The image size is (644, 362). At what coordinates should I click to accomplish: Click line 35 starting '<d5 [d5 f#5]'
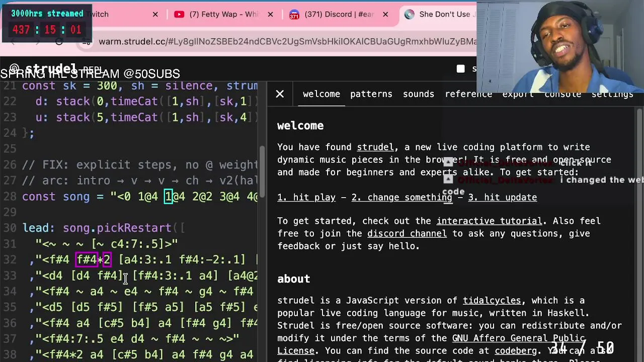click(x=144, y=307)
